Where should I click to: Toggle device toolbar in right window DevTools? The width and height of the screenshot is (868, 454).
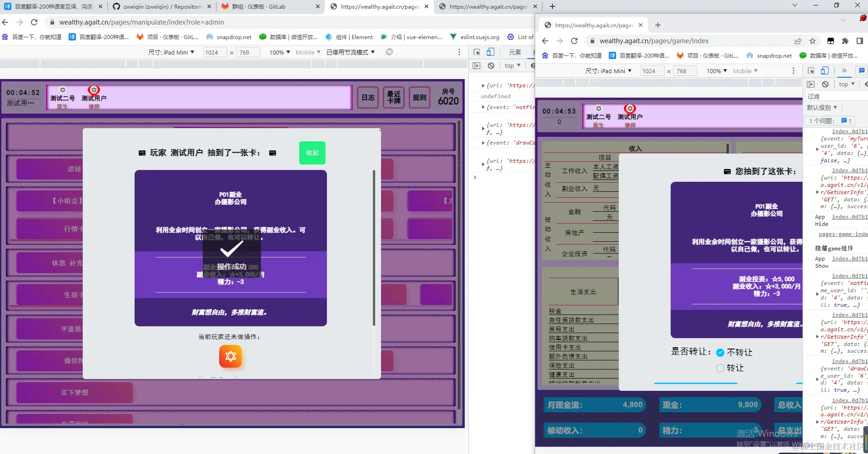click(825, 71)
